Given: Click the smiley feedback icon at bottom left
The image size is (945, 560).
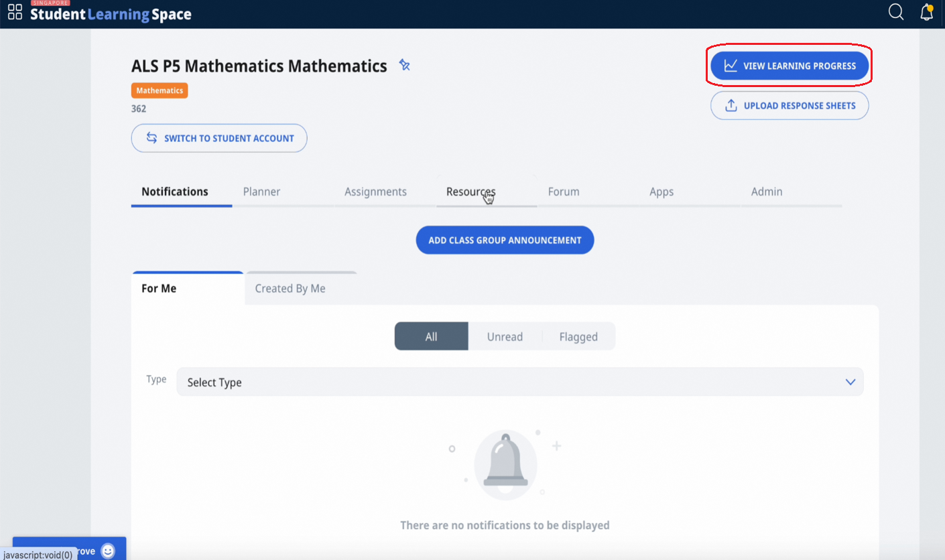Looking at the screenshot, I should [x=107, y=550].
